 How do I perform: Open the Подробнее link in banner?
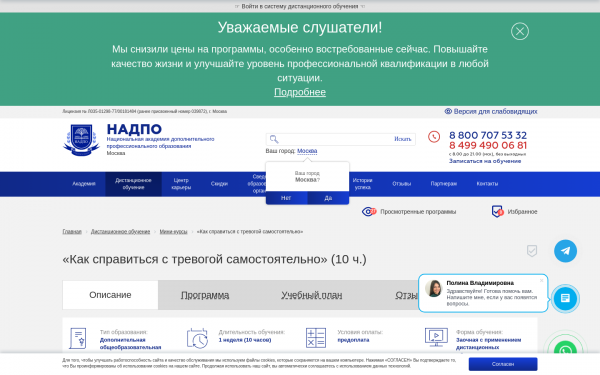(300, 92)
